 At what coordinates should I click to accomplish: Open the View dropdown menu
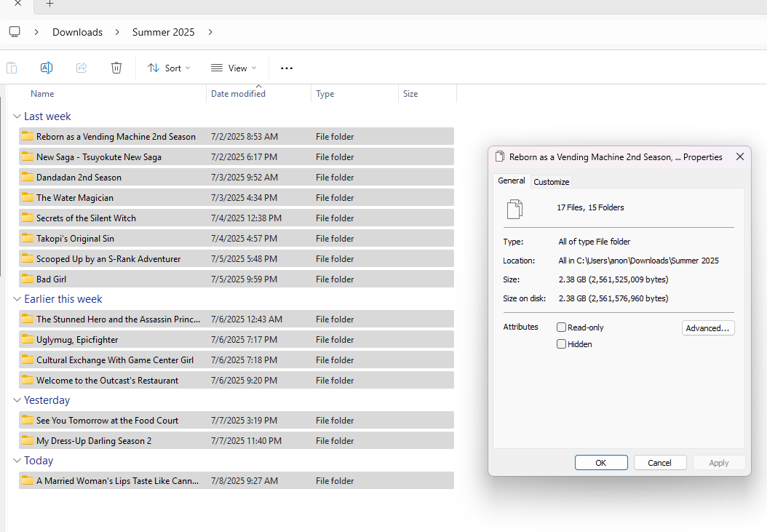[x=234, y=68]
